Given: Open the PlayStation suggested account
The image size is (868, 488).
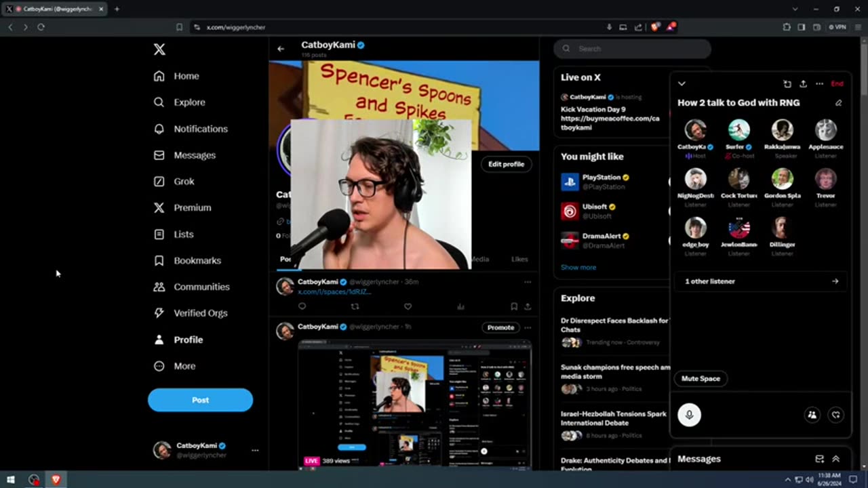Looking at the screenshot, I should 614,182.
